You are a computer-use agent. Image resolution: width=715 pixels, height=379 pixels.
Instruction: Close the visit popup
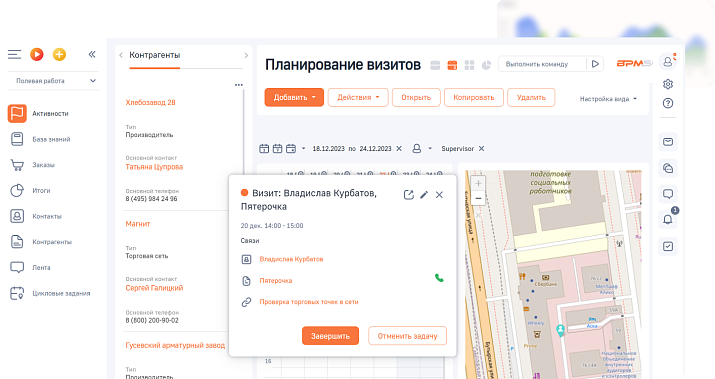pyautogui.click(x=439, y=195)
